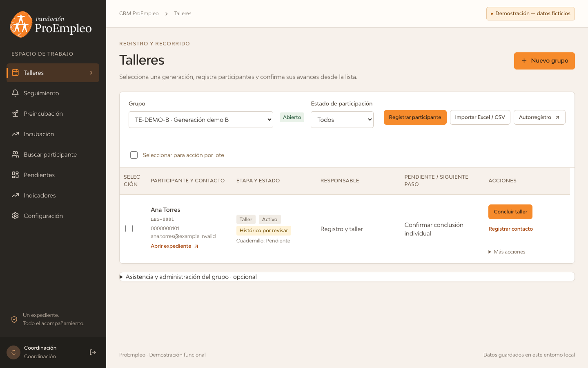Image resolution: width=588 pixels, height=368 pixels.
Task: Click the gear icon beside Configuración
Action: (x=15, y=216)
